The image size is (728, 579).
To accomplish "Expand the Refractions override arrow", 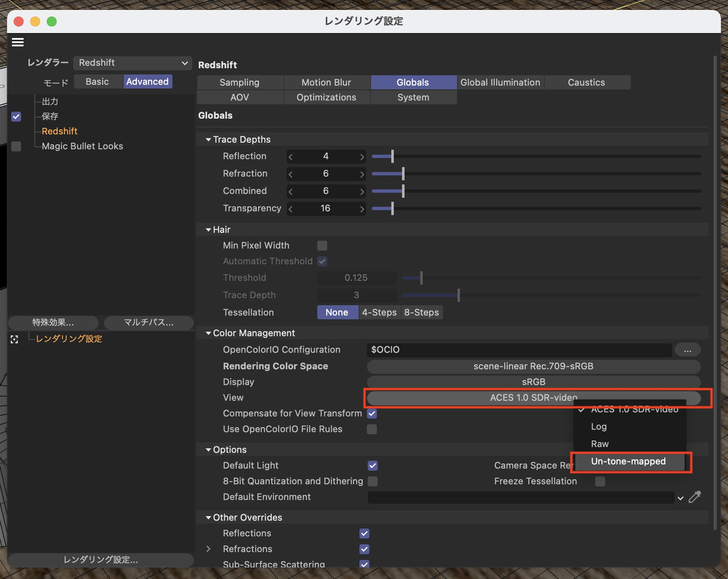I will point(208,549).
